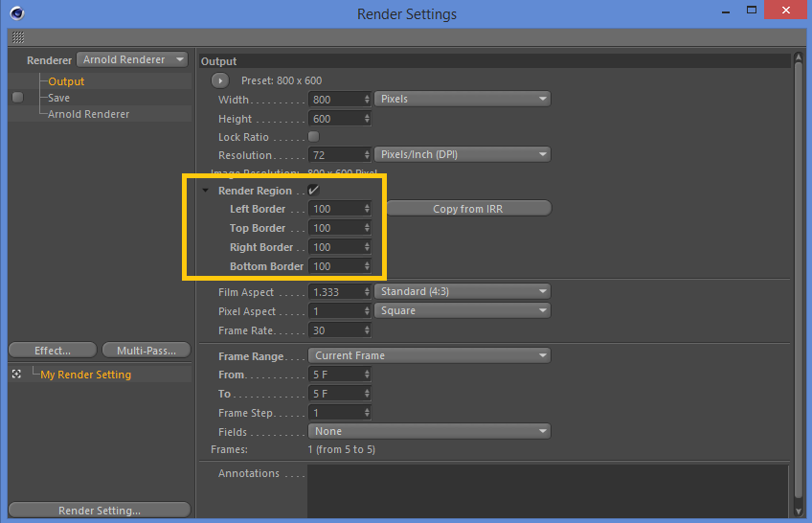Image resolution: width=812 pixels, height=523 pixels.
Task: Select Output in the settings tree
Action: coord(66,81)
